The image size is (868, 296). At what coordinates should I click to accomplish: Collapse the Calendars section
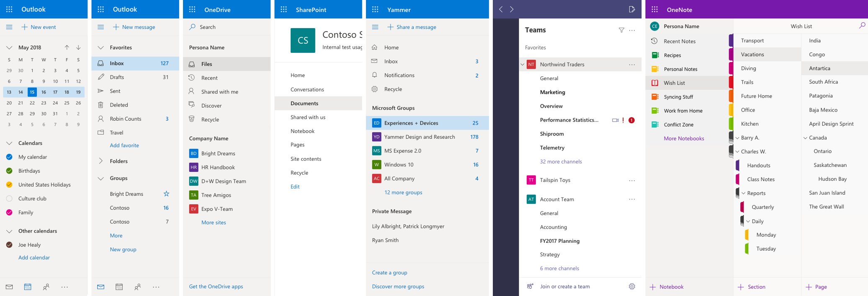[9, 143]
